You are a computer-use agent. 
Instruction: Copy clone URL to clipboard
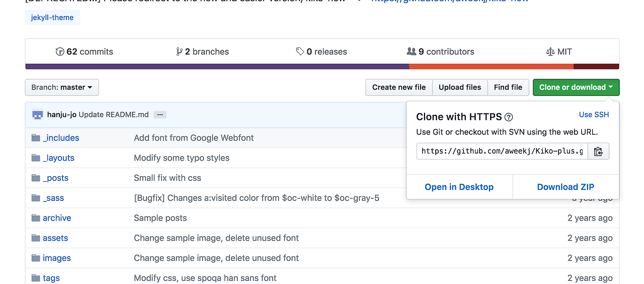[598, 151]
